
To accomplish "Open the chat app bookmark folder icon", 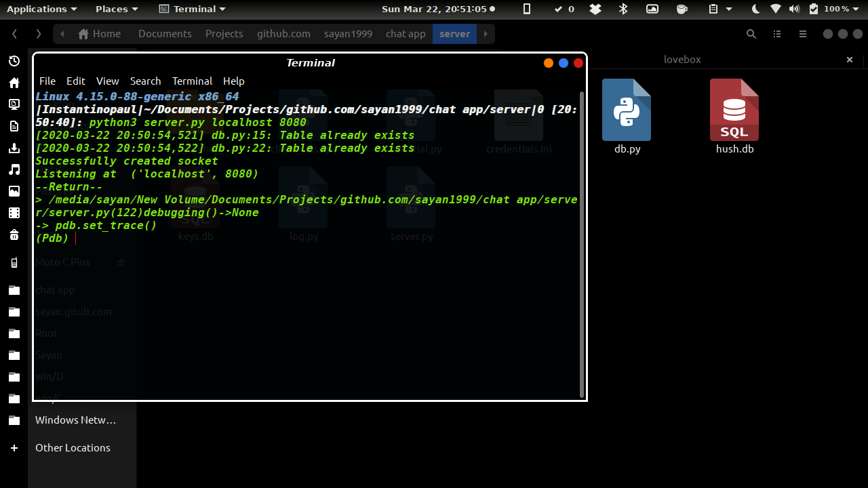I will coord(14,290).
